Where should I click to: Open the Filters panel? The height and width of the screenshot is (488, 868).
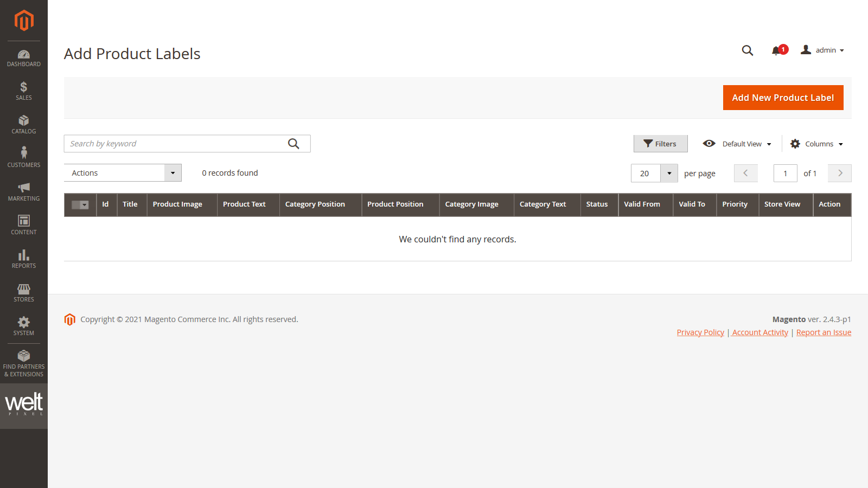point(660,144)
